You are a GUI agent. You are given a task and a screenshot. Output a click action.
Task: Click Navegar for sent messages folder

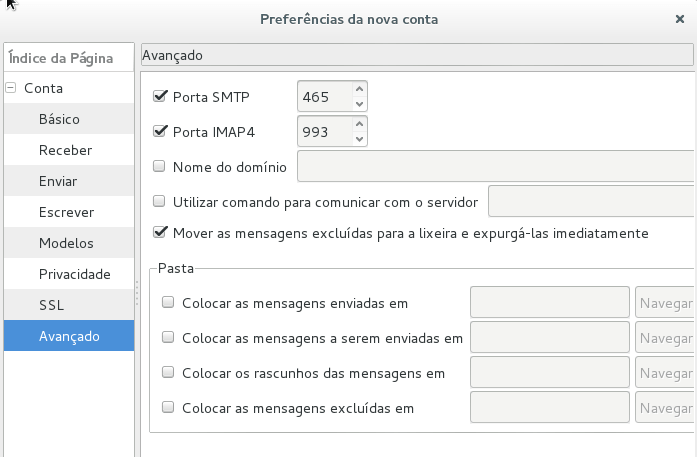[666, 303]
